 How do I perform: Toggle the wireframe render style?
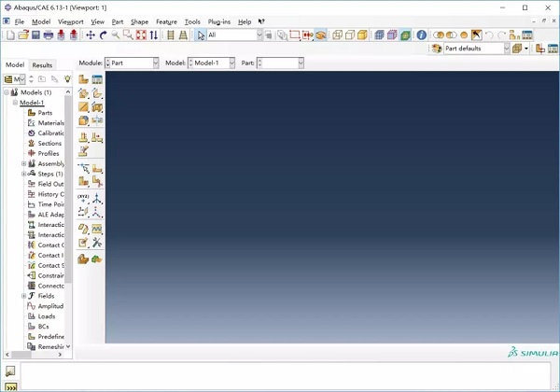(x=337, y=35)
